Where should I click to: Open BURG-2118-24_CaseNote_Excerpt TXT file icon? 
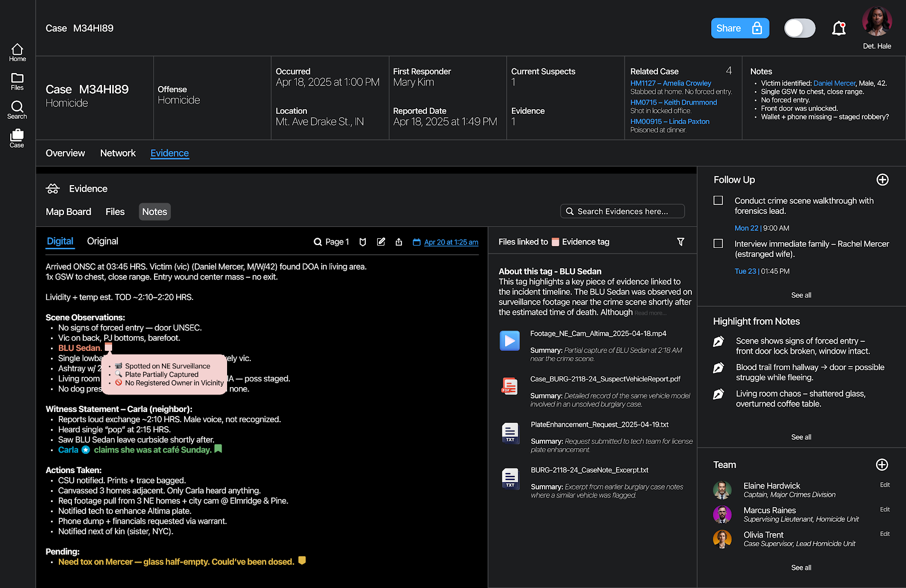[x=510, y=478]
